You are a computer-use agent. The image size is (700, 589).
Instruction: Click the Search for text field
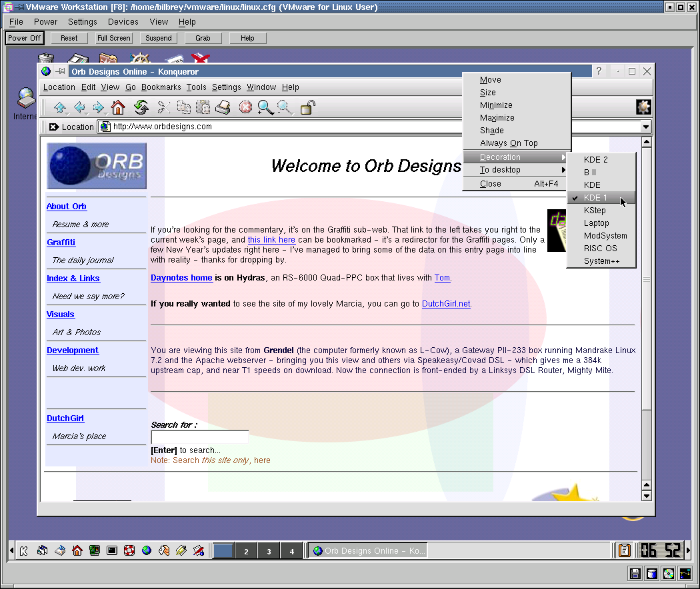199,437
